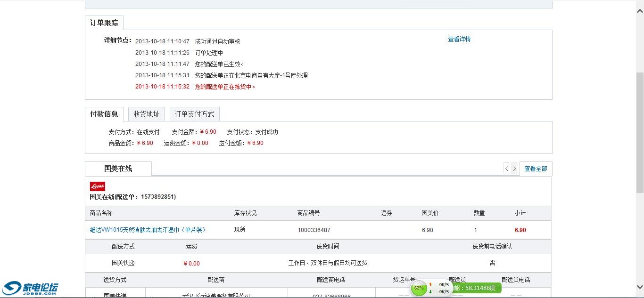Select the 国美在线 tab
This screenshot has height=298, width=644.
(x=118, y=169)
